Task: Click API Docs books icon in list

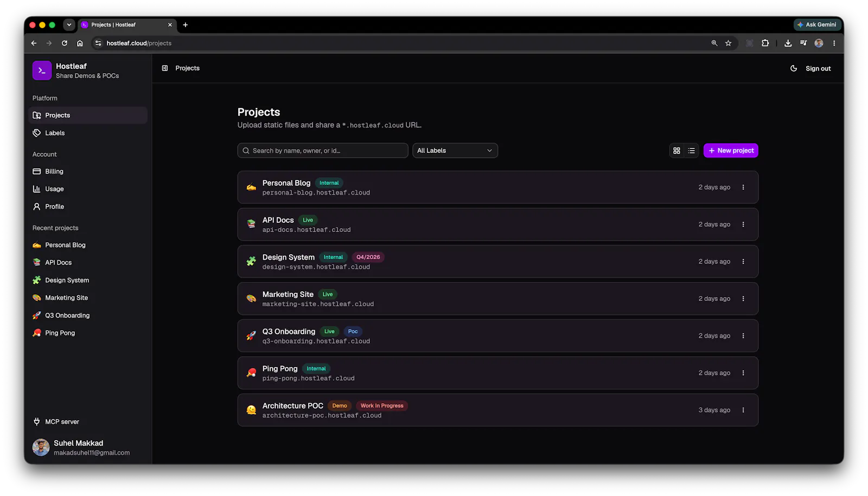Action: (251, 224)
